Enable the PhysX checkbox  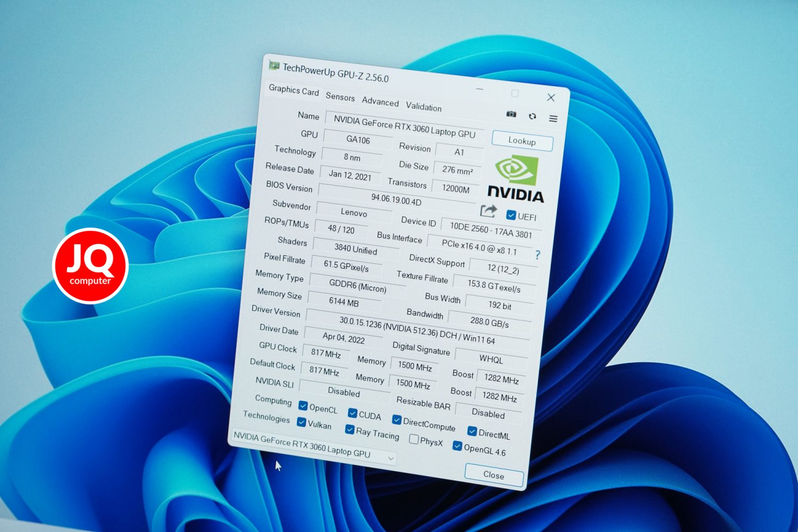click(x=414, y=439)
